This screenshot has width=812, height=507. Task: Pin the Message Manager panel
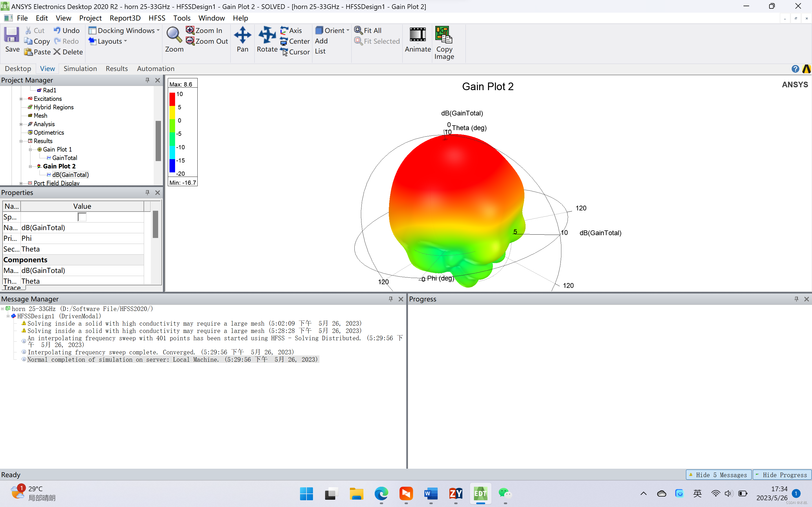coord(390,299)
